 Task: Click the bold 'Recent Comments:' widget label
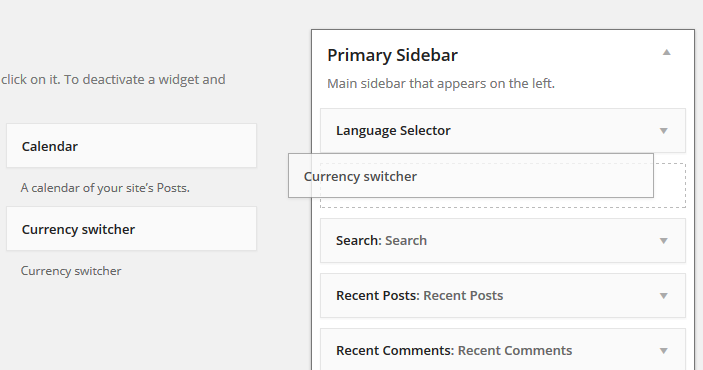(395, 350)
